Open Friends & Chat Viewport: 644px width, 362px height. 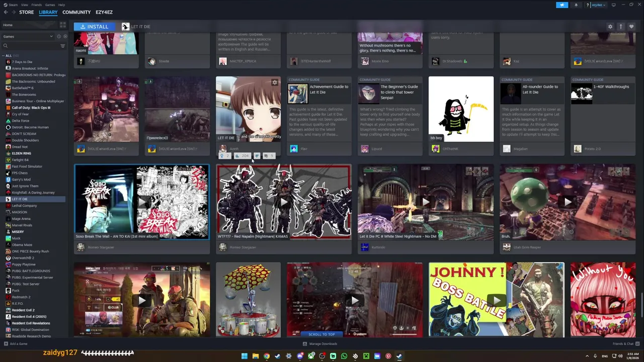pyautogui.click(x=625, y=344)
